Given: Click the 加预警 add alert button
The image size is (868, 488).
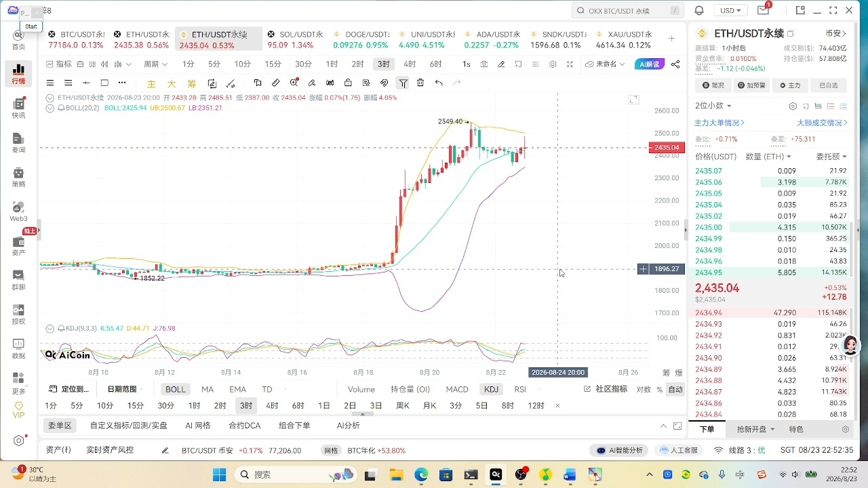Looking at the screenshot, I should pyautogui.click(x=751, y=85).
